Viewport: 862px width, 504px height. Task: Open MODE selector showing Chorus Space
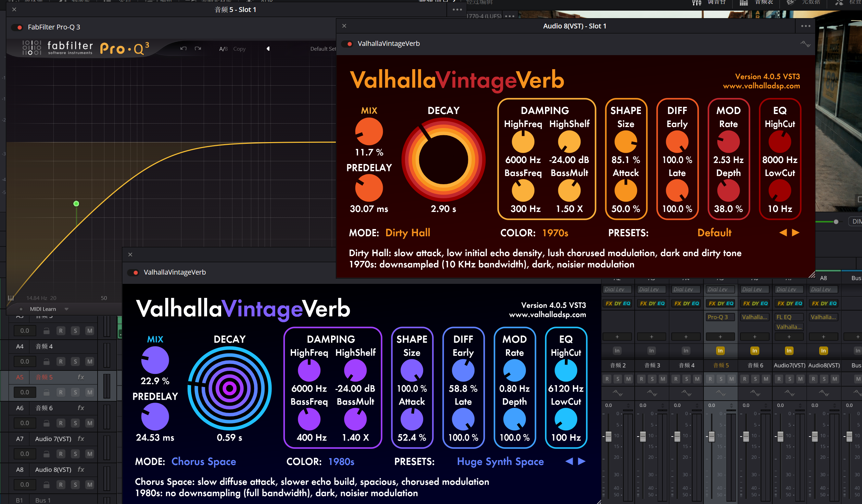coord(204,462)
